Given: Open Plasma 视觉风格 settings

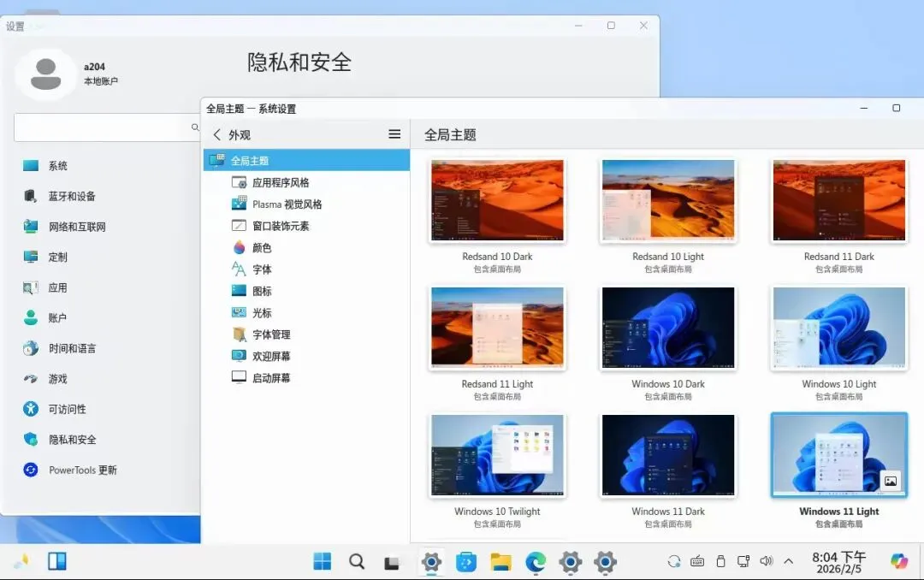Looking at the screenshot, I should (306, 204).
